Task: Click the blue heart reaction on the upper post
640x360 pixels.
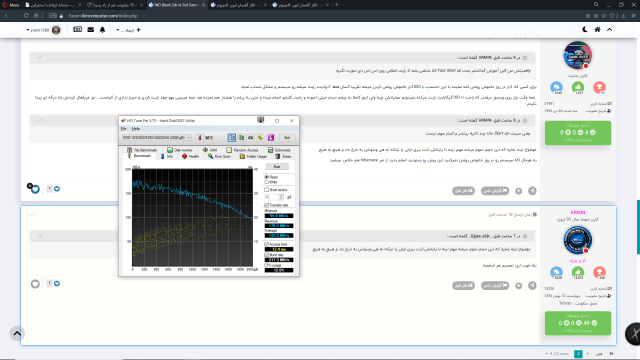Action: pyautogui.click(x=35, y=189)
